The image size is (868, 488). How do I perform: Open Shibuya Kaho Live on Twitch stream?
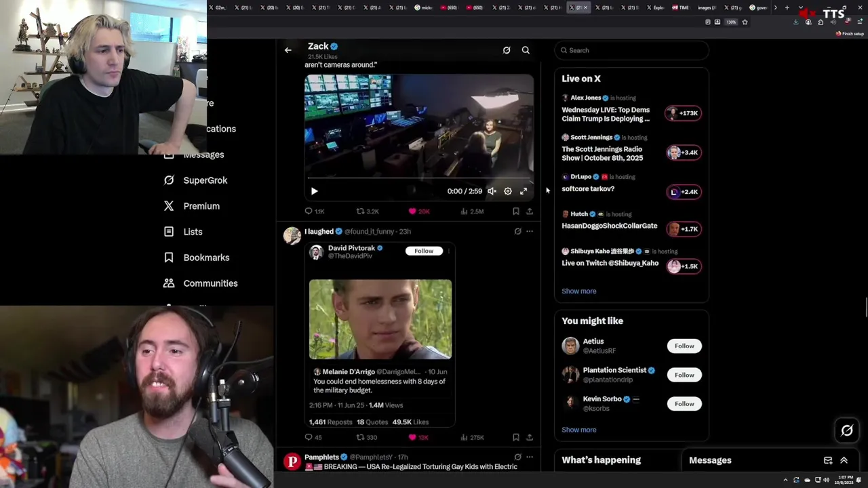[610, 263]
